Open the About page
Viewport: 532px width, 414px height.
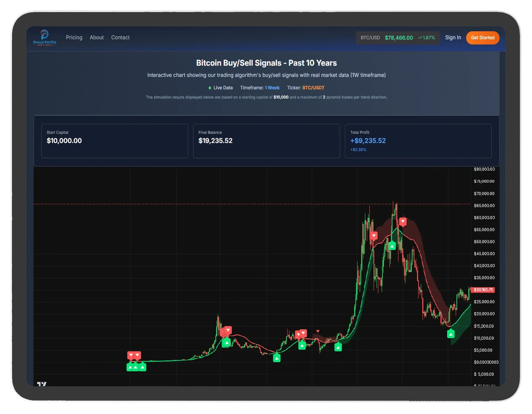[x=97, y=37]
